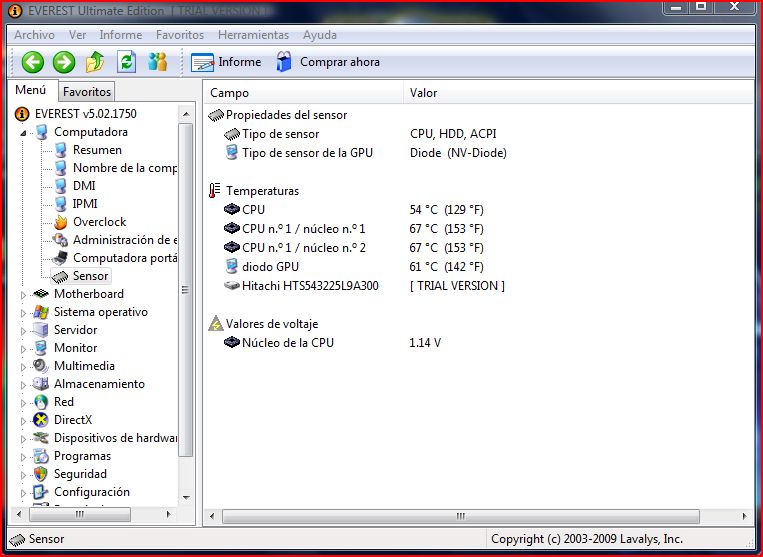Click the Red network globe icon

pyautogui.click(x=41, y=402)
